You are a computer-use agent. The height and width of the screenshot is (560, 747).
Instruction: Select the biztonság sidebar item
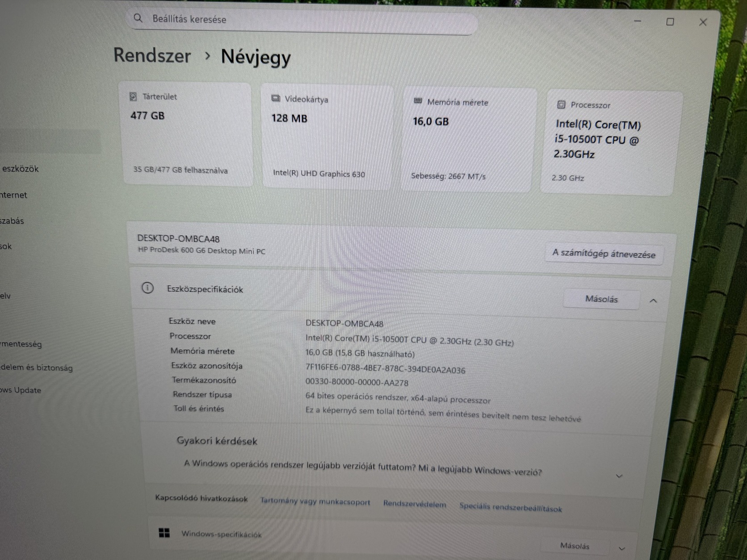click(36, 367)
